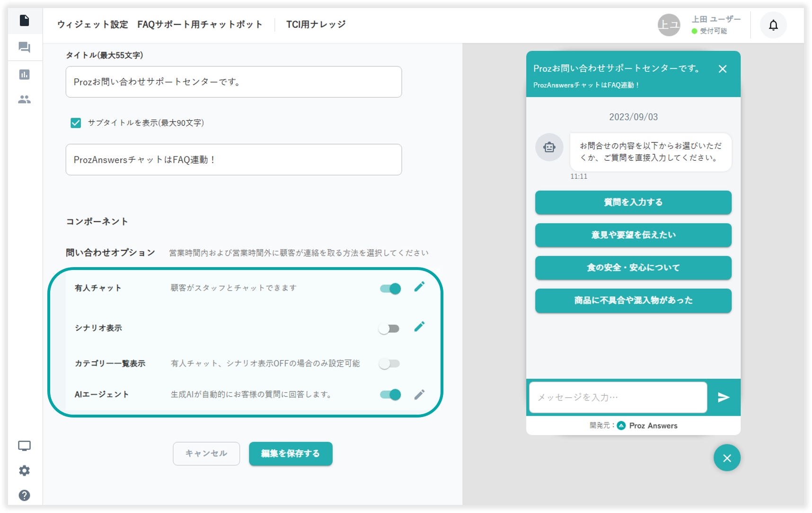The image size is (812, 513).
Task: Click the 2023/09/03 date in chat
Action: (633, 117)
